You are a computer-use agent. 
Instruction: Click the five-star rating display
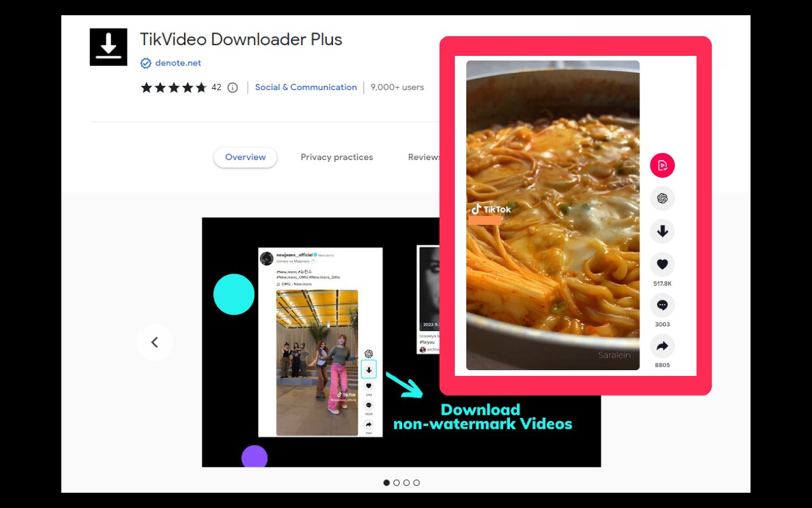point(173,88)
